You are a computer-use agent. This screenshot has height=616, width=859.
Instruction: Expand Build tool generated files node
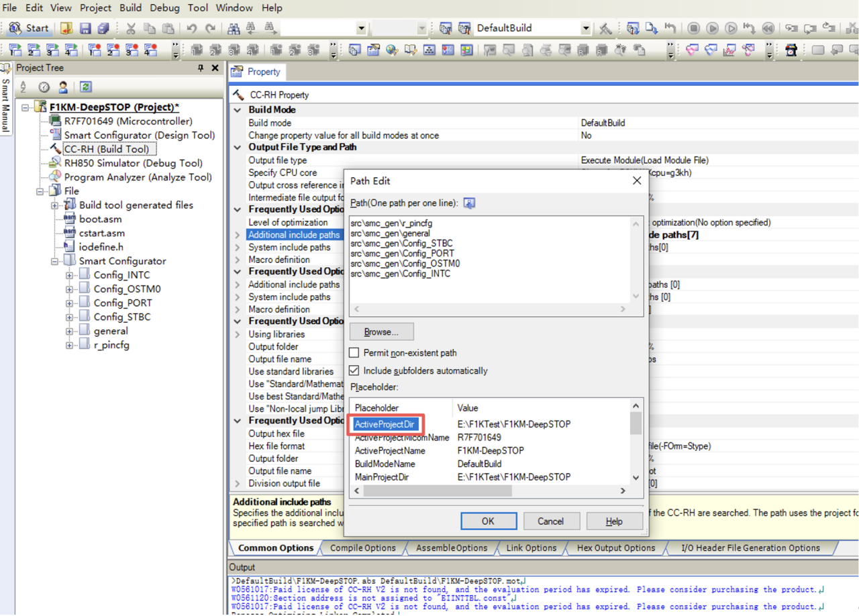pos(55,205)
